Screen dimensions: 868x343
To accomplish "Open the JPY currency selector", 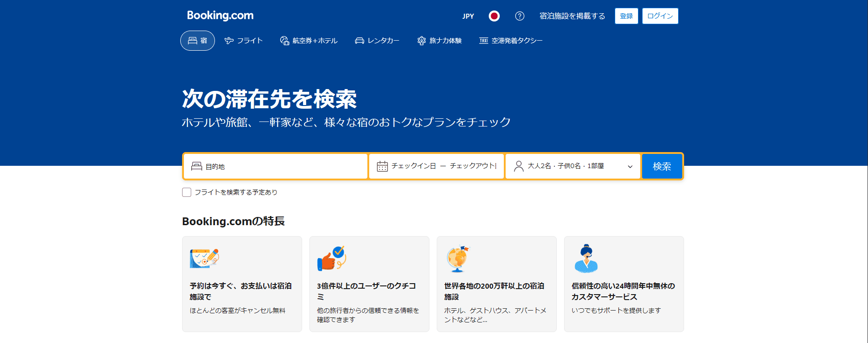I will coord(468,16).
